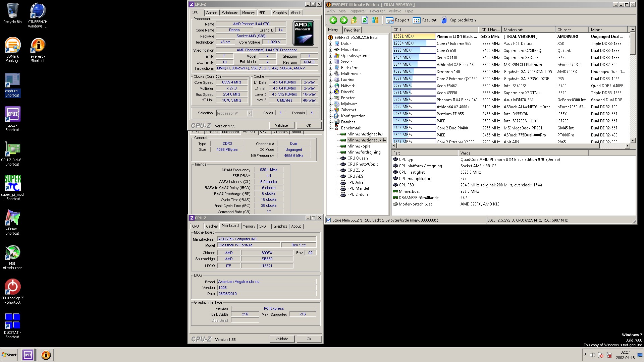Screen dimensions: 644x362
Task: Switch to the Favoriter tab
Action: pos(352,30)
